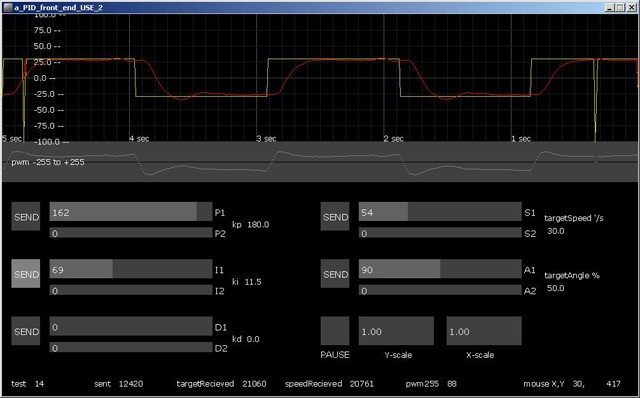Click the D2 fine slider
This screenshot has height=398, width=640.
(x=131, y=347)
